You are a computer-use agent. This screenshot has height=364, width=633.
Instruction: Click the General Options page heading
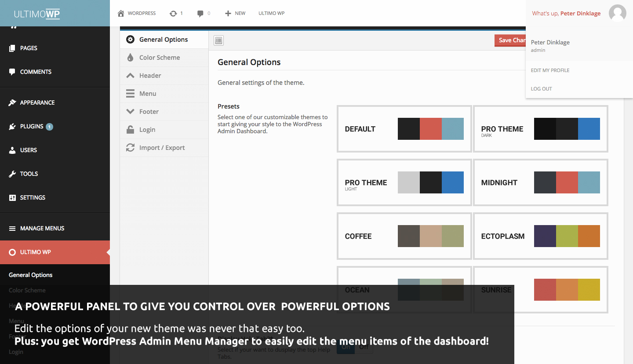(249, 62)
